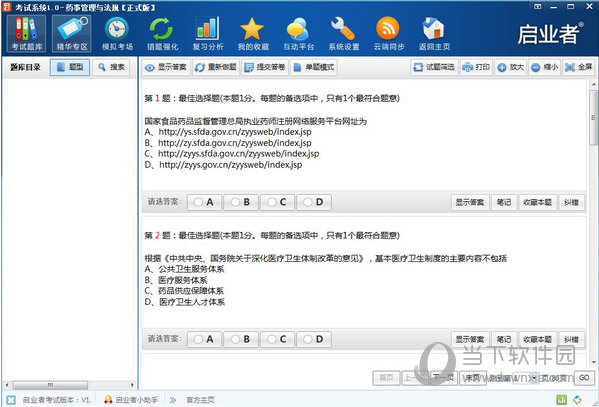
Task: Click the GO page jump button
Action: coord(584,378)
